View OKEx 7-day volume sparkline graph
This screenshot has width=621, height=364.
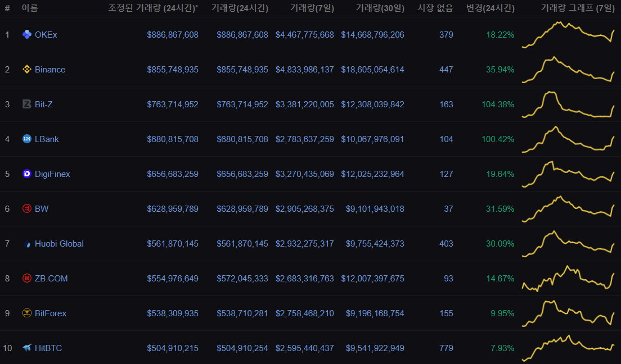coord(568,35)
